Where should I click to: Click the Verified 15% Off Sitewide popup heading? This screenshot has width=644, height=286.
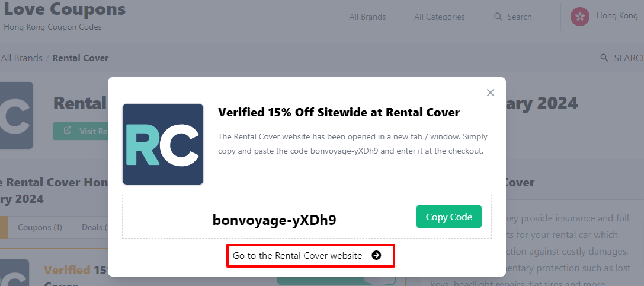(x=339, y=112)
